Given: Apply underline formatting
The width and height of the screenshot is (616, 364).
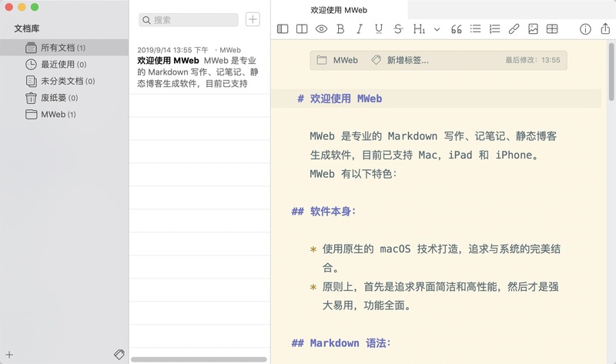Looking at the screenshot, I should (x=379, y=29).
